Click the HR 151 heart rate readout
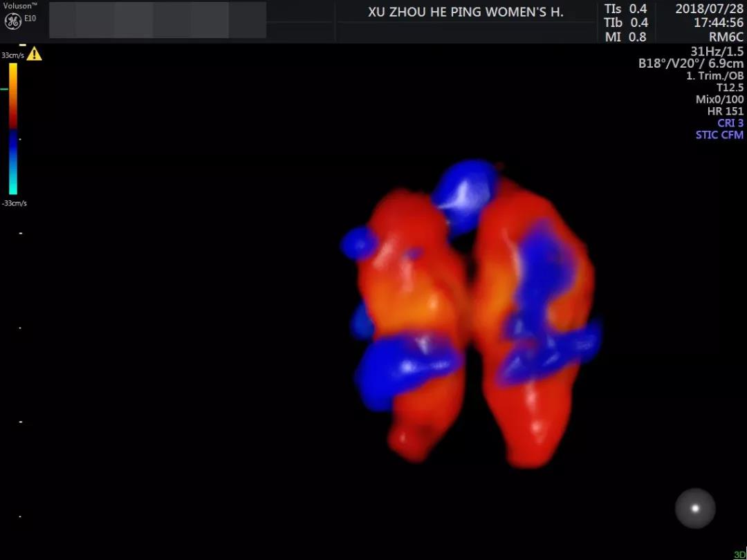 (x=725, y=111)
